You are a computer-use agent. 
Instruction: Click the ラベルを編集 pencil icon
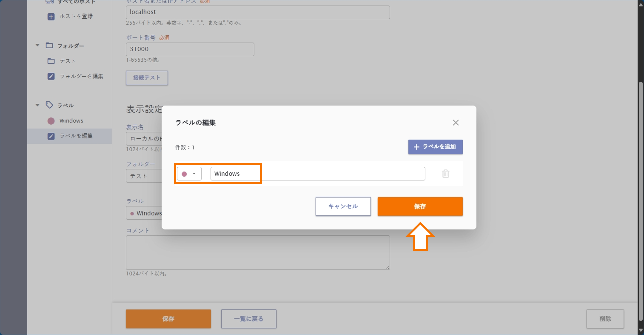coord(51,136)
